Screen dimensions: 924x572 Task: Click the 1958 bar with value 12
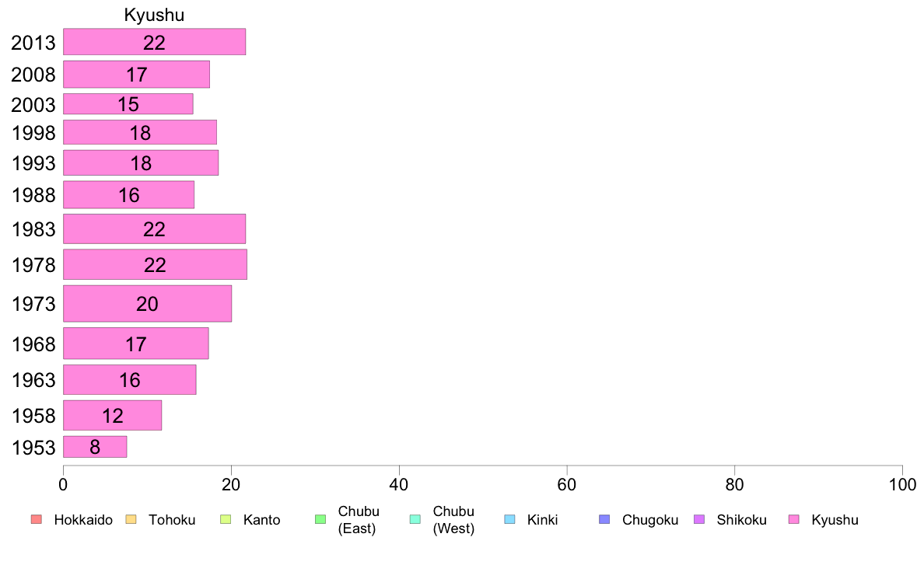(x=113, y=416)
